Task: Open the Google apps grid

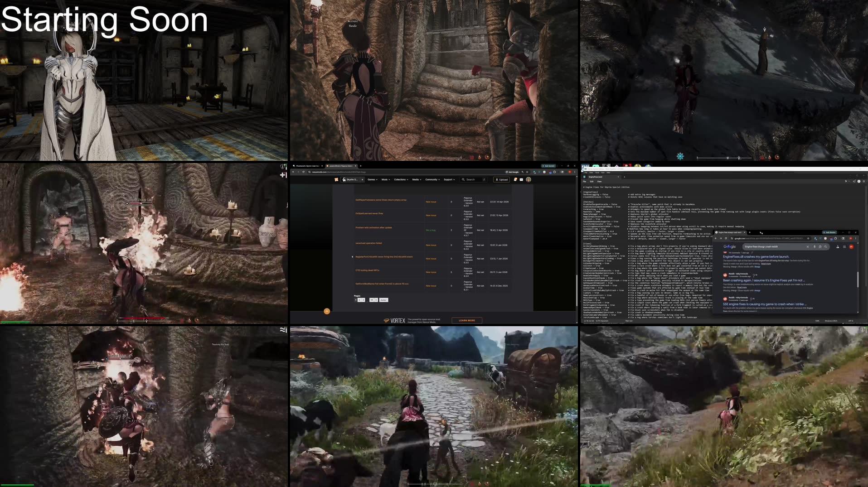Action: click(844, 247)
